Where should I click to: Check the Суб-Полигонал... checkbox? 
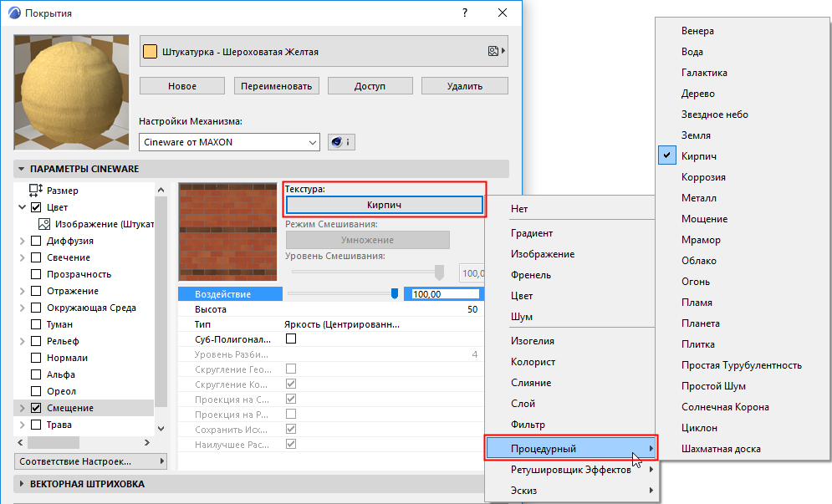[291, 339]
